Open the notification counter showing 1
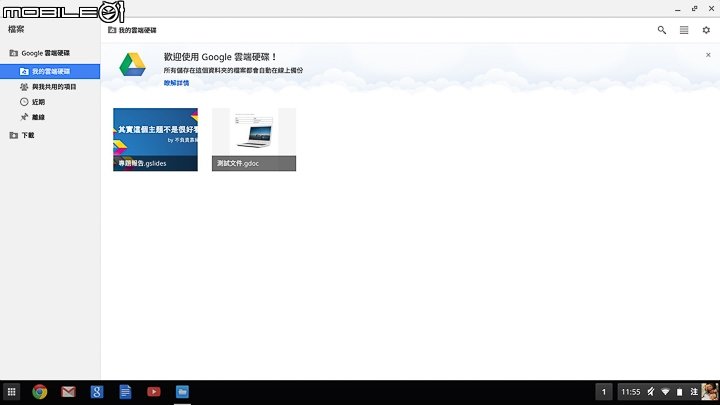This screenshot has height=405, width=720. coord(604,392)
